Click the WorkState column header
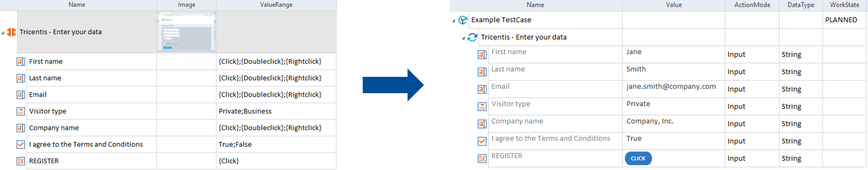Viewport: 868px width, 170px height. tap(844, 5)
